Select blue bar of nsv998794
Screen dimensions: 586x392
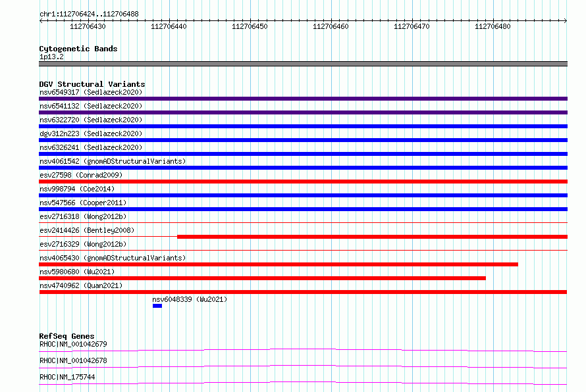click(x=303, y=195)
